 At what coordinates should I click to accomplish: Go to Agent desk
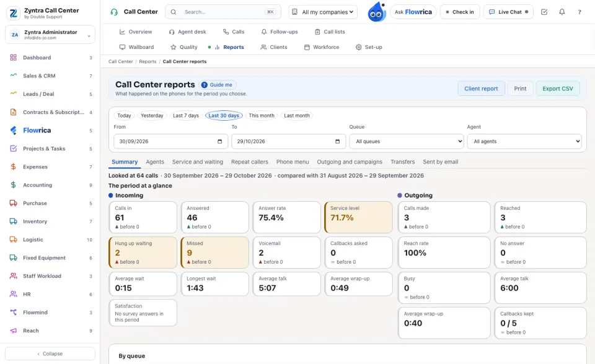tap(187, 32)
